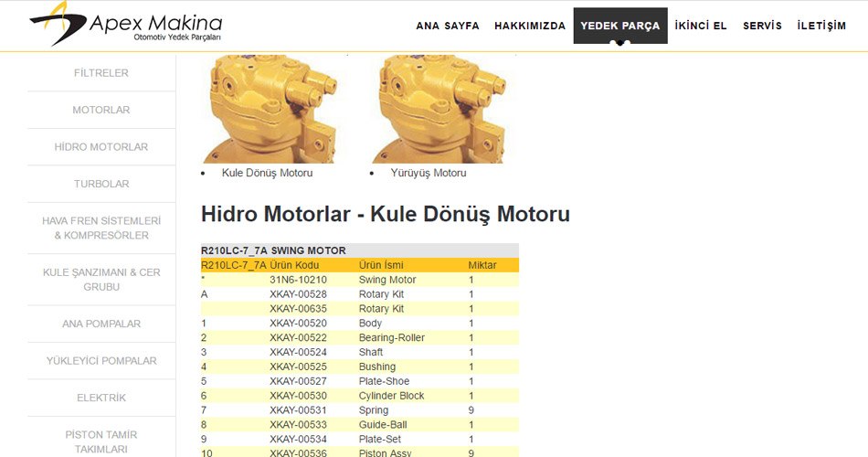This screenshot has height=457, width=868.
Task: Select part code XKAY-00635
Action: pyautogui.click(x=299, y=309)
